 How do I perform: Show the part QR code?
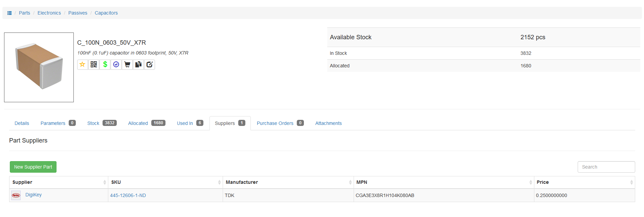coord(94,64)
